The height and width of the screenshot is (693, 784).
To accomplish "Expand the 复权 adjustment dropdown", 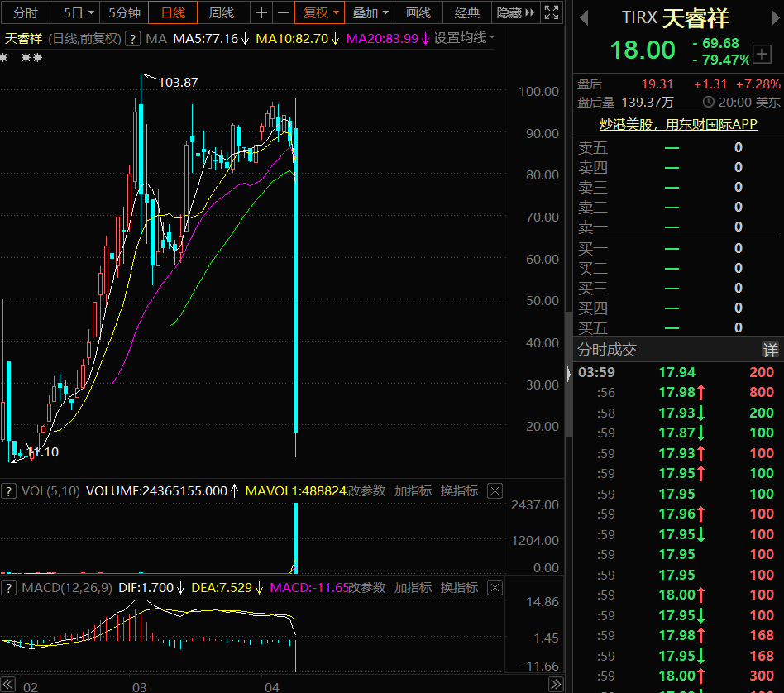I will click(320, 12).
